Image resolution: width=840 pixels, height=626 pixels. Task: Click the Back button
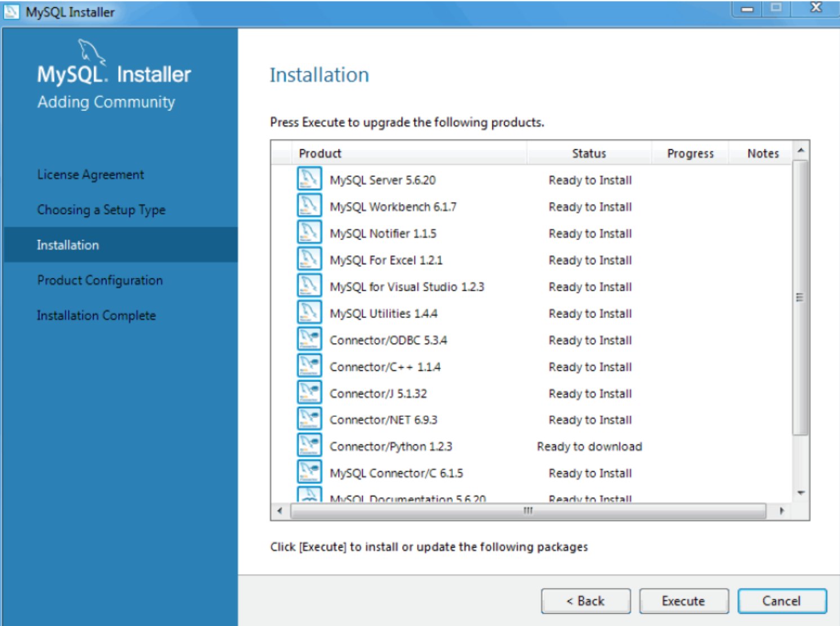pos(585,601)
